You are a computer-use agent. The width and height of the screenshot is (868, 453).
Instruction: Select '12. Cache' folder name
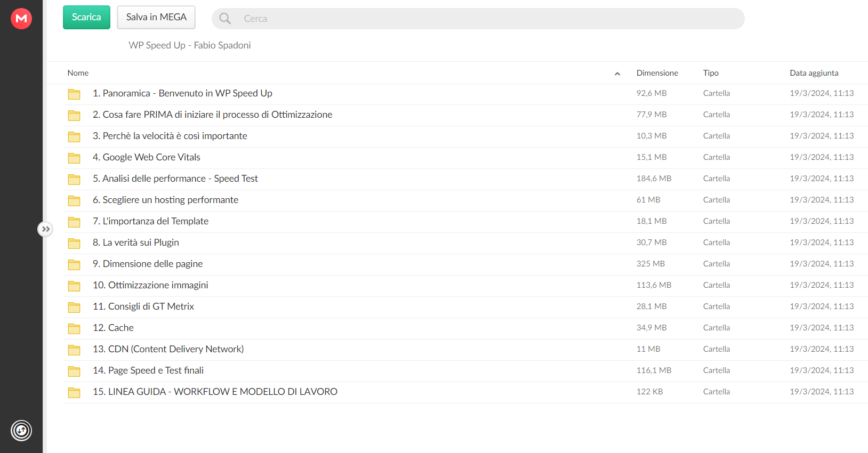113,328
